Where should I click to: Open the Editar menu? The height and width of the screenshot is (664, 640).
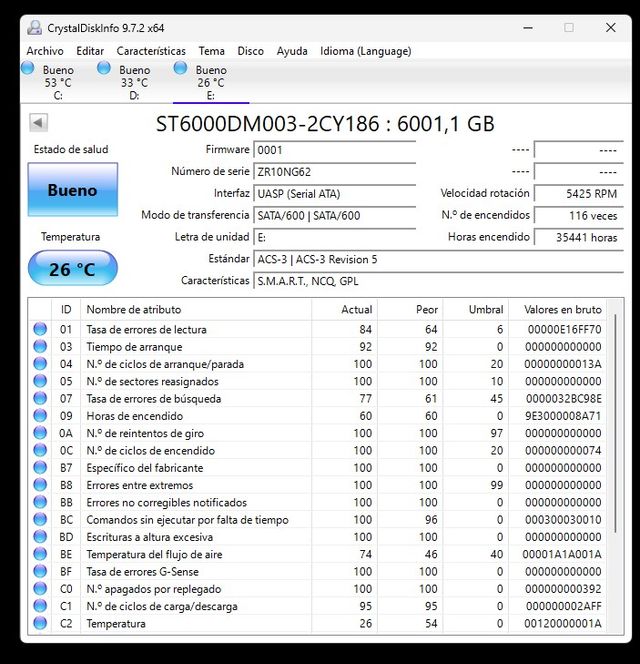pos(90,51)
